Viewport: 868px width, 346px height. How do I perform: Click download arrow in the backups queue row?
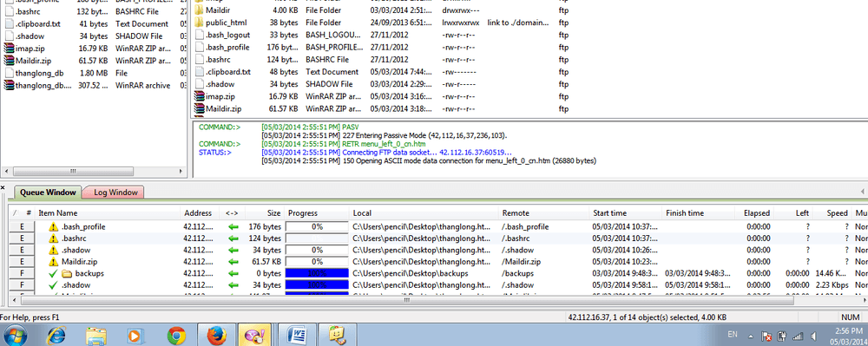(x=233, y=274)
